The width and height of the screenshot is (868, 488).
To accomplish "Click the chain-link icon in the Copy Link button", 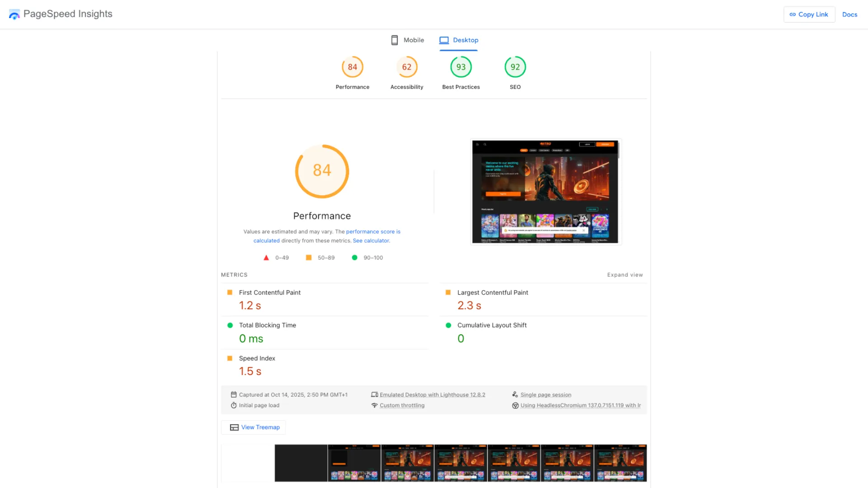I will click(x=793, y=14).
